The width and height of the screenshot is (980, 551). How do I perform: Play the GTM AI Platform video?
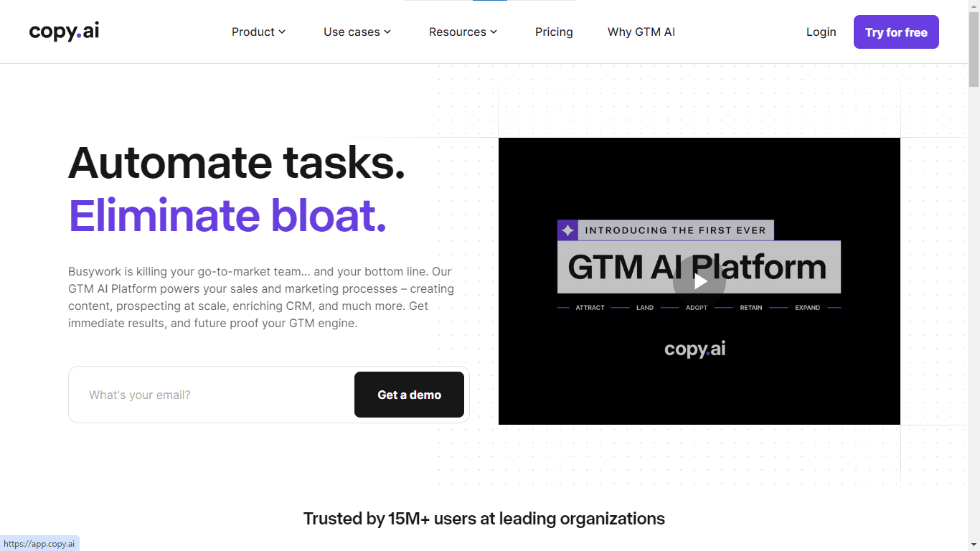coord(699,281)
